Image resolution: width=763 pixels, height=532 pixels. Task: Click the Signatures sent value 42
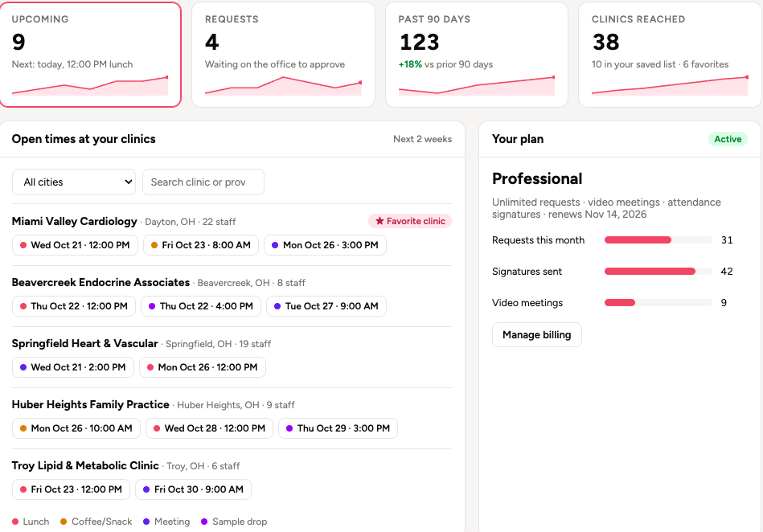[x=727, y=272]
